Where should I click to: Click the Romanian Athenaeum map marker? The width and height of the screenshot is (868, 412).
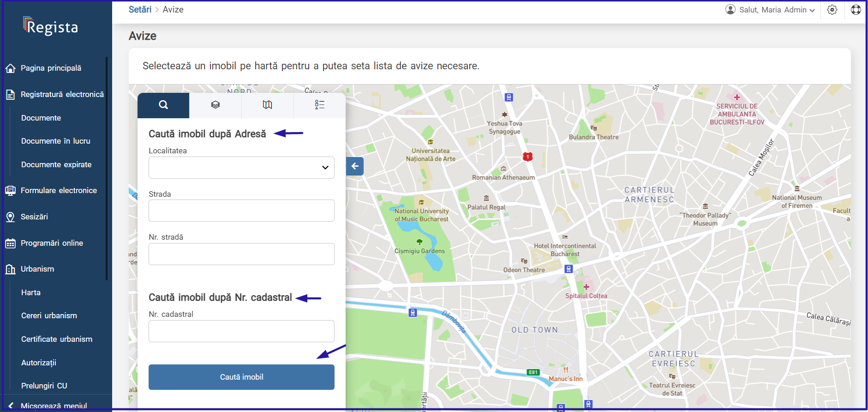pos(503,169)
